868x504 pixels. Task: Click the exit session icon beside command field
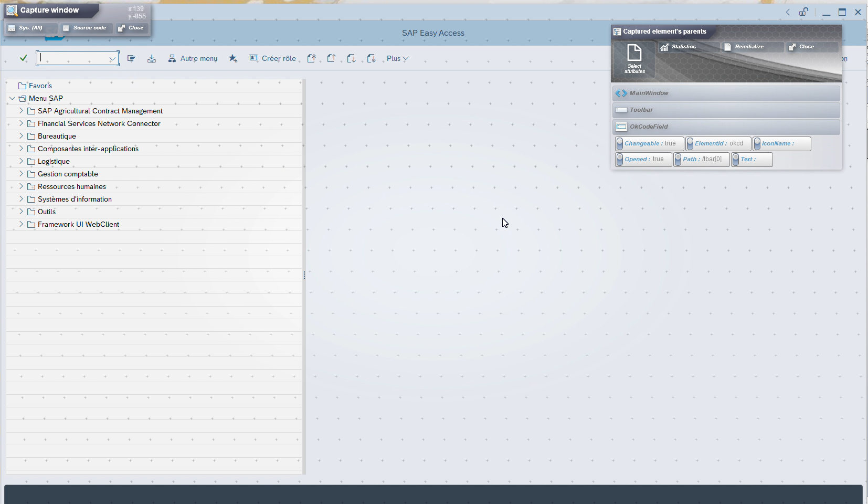coord(131,58)
